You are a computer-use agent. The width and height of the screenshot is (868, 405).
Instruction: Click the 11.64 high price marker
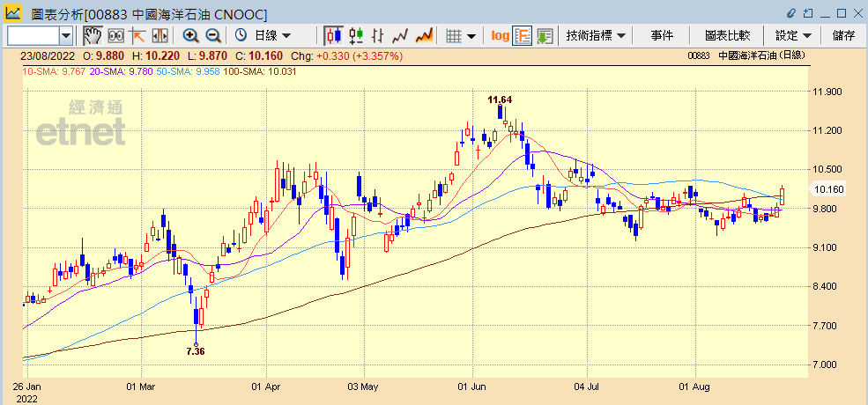click(x=500, y=99)
